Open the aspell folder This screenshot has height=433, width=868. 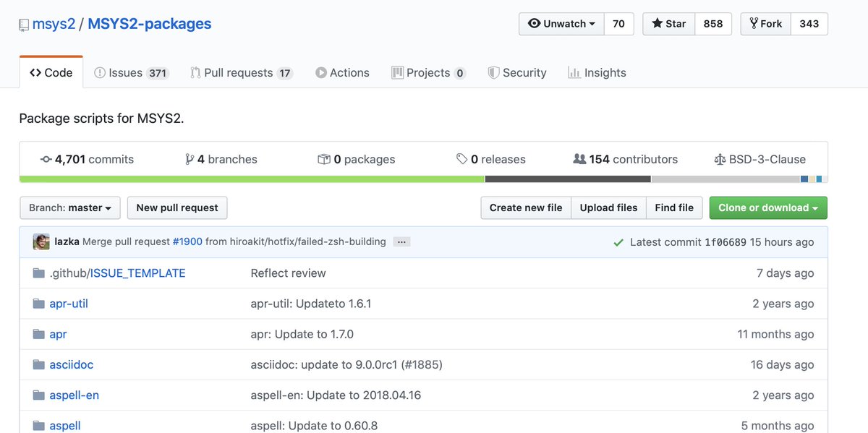(65, 425)
